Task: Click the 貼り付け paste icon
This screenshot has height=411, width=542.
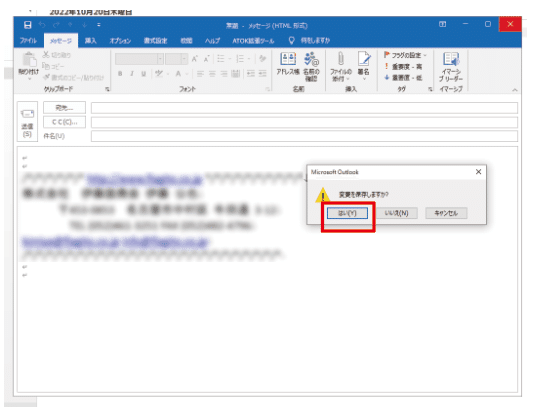Action: coord(29,59)
